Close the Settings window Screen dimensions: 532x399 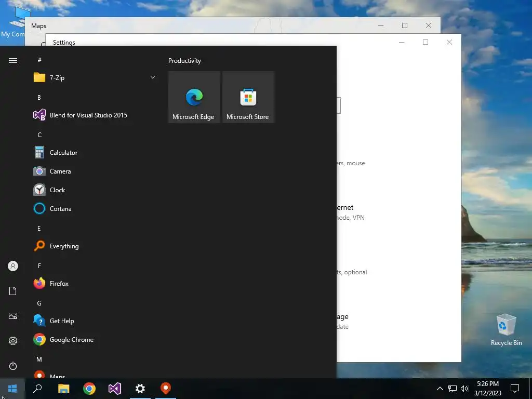pyautogui.click(x=449, y=42)
